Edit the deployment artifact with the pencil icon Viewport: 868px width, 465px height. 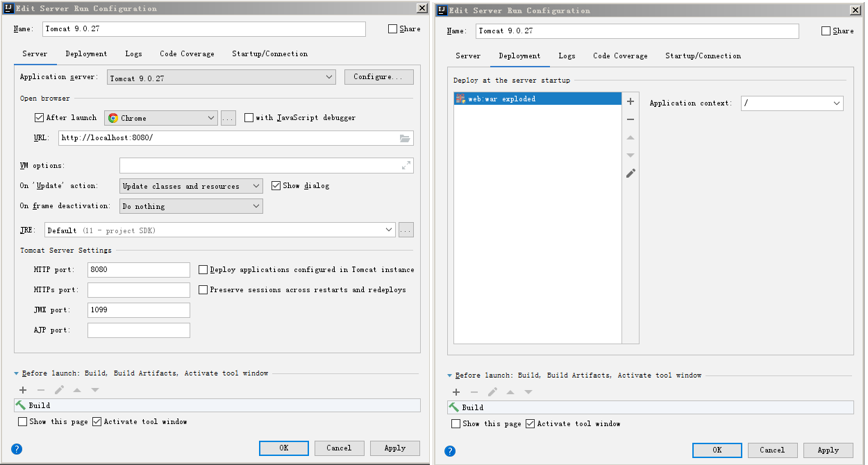tap(631, 174)
